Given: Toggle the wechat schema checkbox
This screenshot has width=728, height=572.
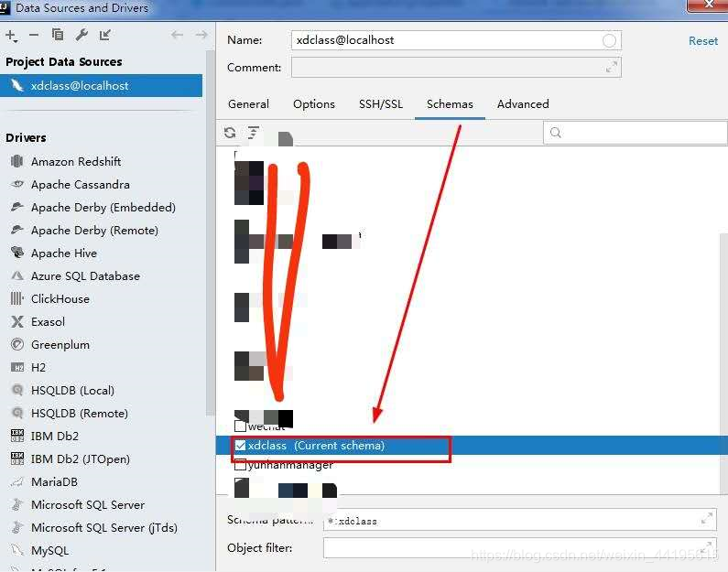Looking at the screenshot, I should coord(240,426).
